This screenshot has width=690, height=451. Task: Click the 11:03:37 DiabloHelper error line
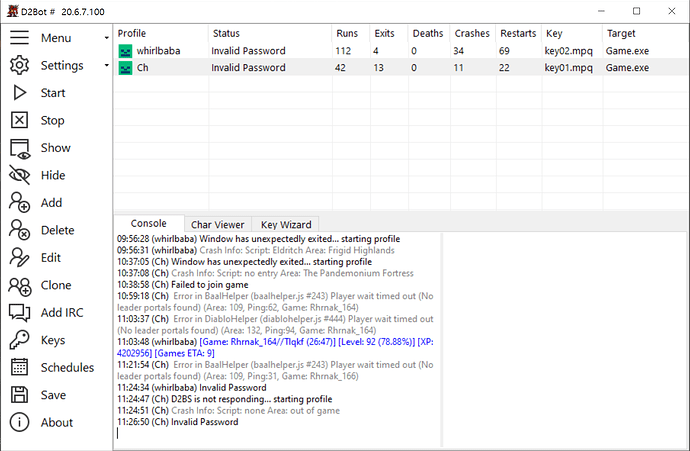tap(275, 325)
